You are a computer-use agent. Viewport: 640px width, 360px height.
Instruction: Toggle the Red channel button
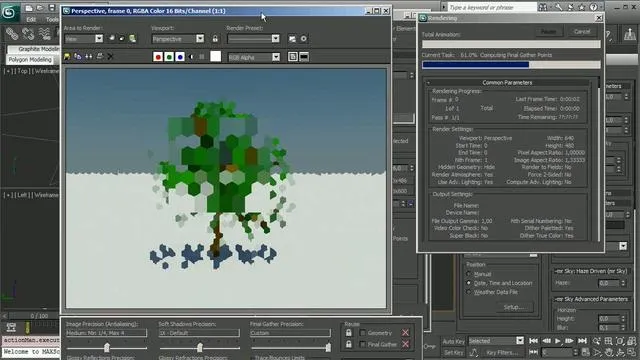pos(158,57)
